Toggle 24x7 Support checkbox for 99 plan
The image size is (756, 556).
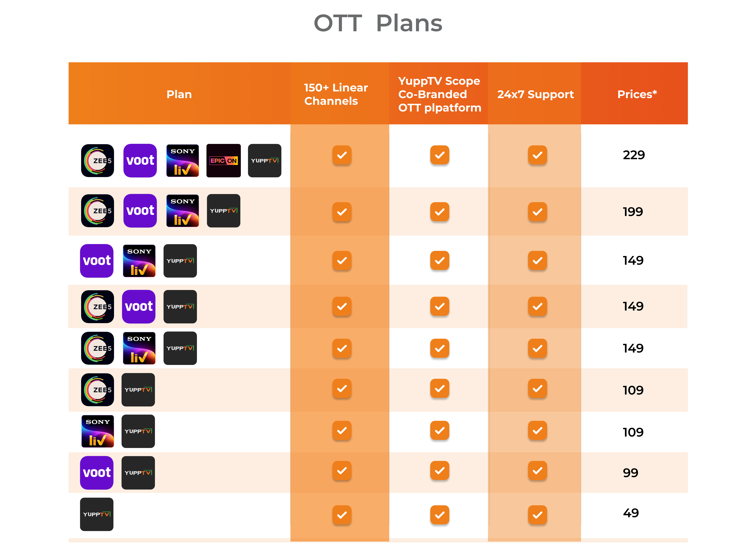coord(537,471)
